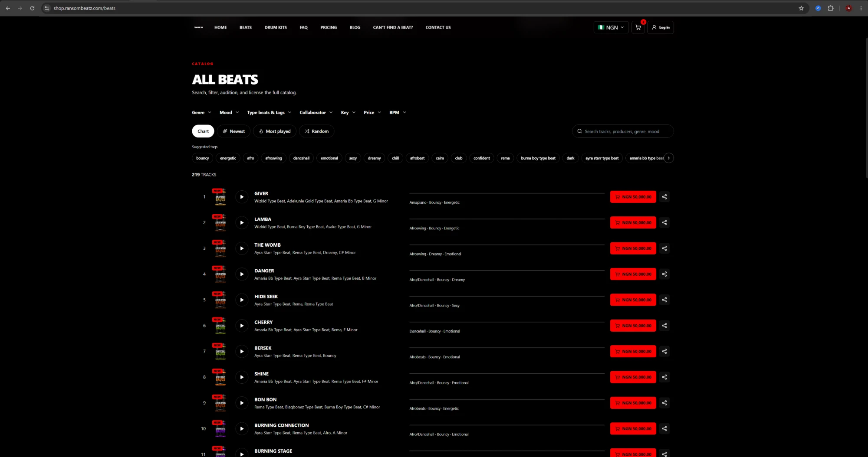
Task: Play the CHERRY beat
Action: 242,326
